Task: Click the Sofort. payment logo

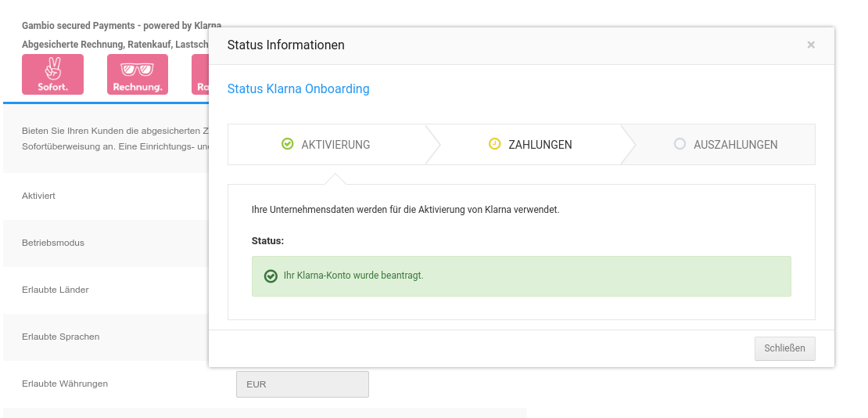Action: (x=52, y=74)
